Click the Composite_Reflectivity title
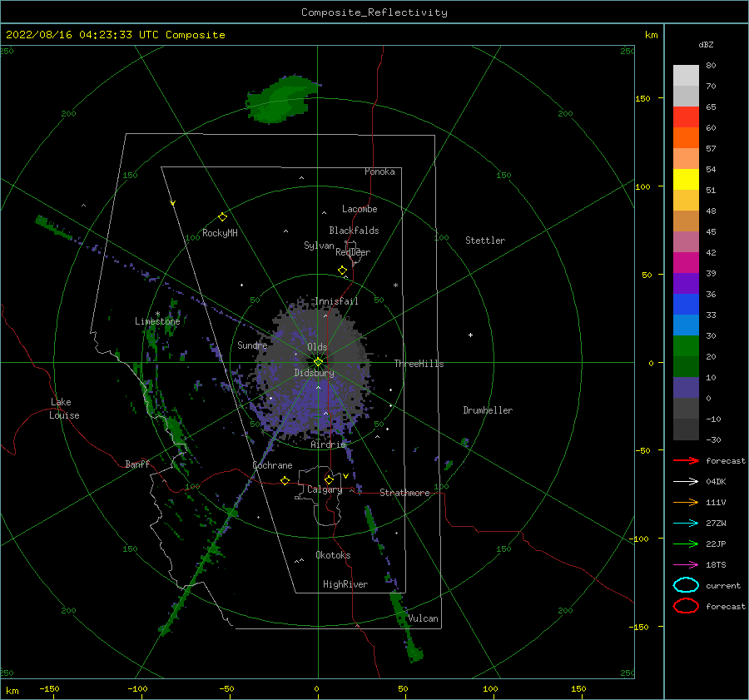The height and width of the screenshot is (700, 749). 374,12
